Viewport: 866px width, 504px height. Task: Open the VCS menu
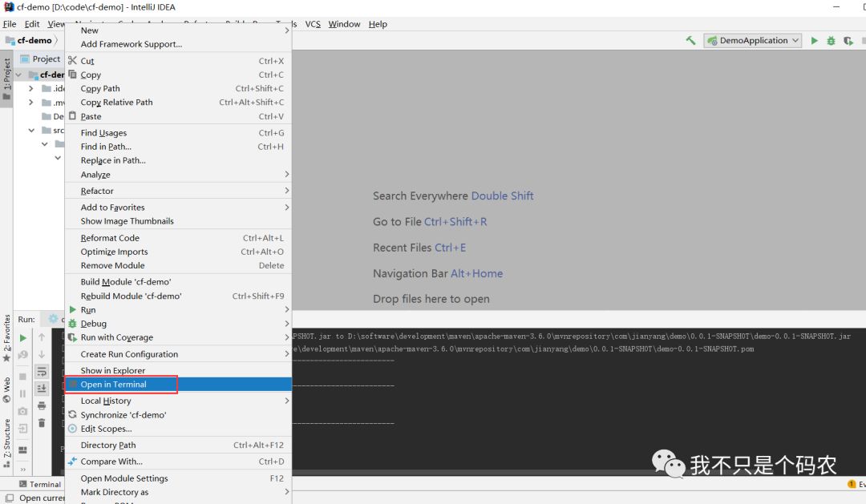coord(313,24)
